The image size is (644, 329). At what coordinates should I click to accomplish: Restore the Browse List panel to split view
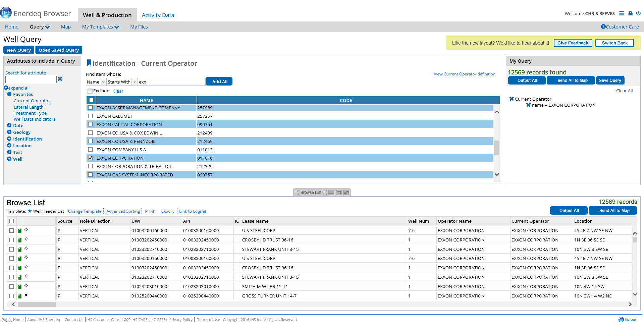(x=339, y=193)
